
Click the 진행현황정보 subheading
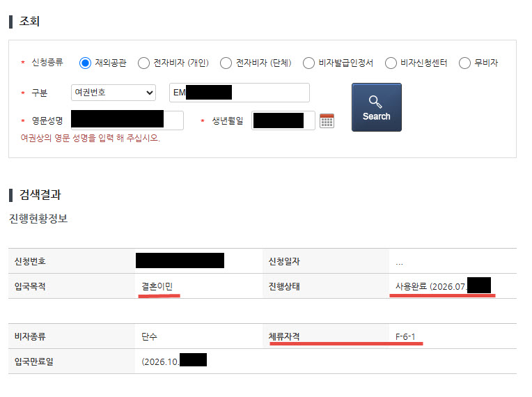pyautogui.click(x=38, y=219)
